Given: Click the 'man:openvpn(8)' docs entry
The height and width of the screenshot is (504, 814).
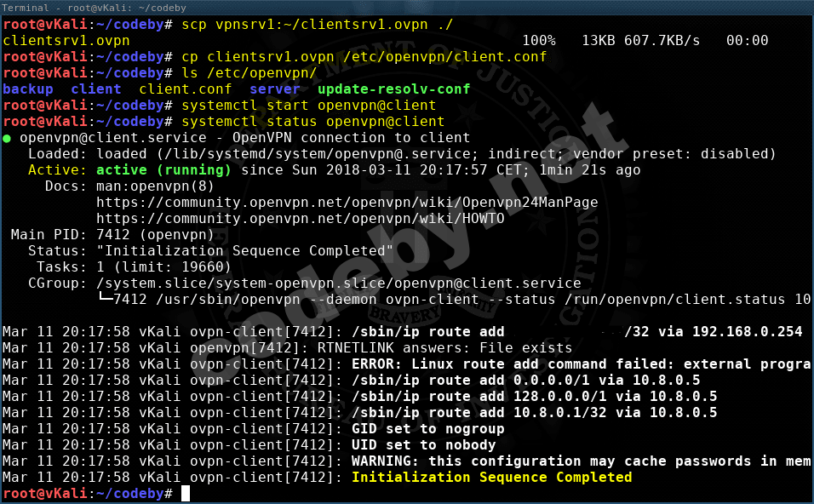Looking at the screenshot, I should point(155,186).
